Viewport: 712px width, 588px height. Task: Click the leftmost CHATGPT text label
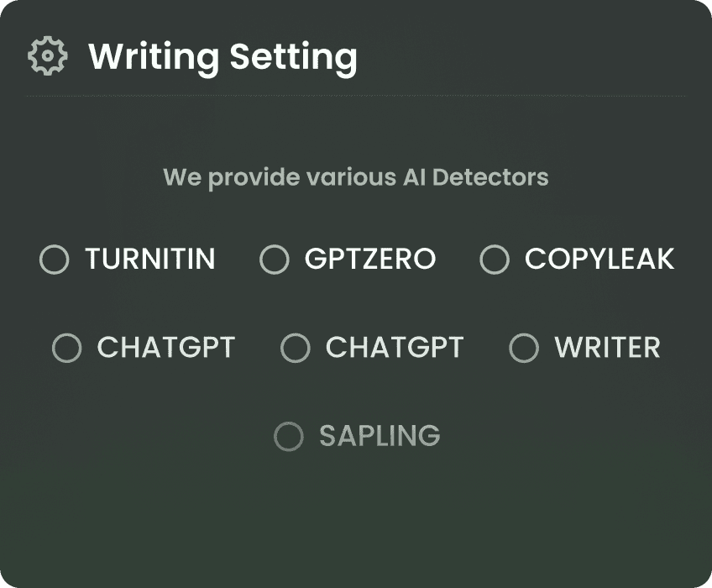pyautogui.click(x=166, y=348)
